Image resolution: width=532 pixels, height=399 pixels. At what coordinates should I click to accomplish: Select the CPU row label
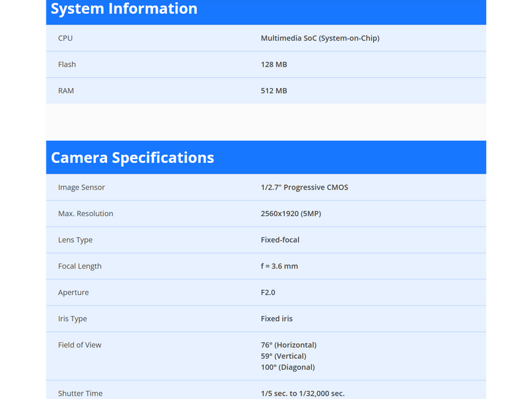click(x=65, y=39)
